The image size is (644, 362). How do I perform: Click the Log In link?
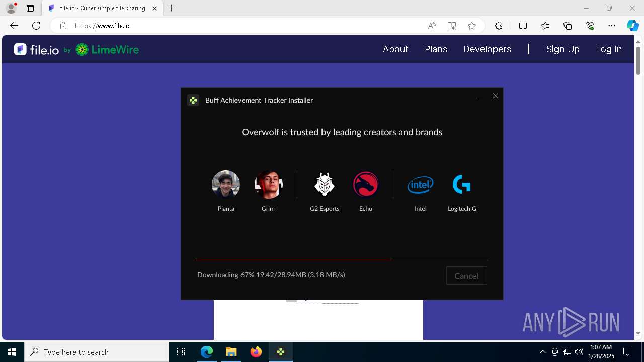pyautogui.click(x=609, y=49)
